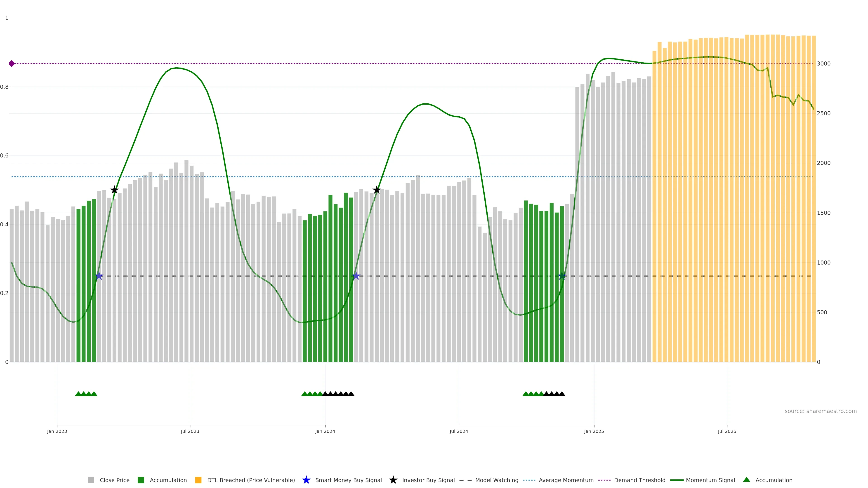Click the black star legend icon
868x488 pixels.
pos(393,480)
